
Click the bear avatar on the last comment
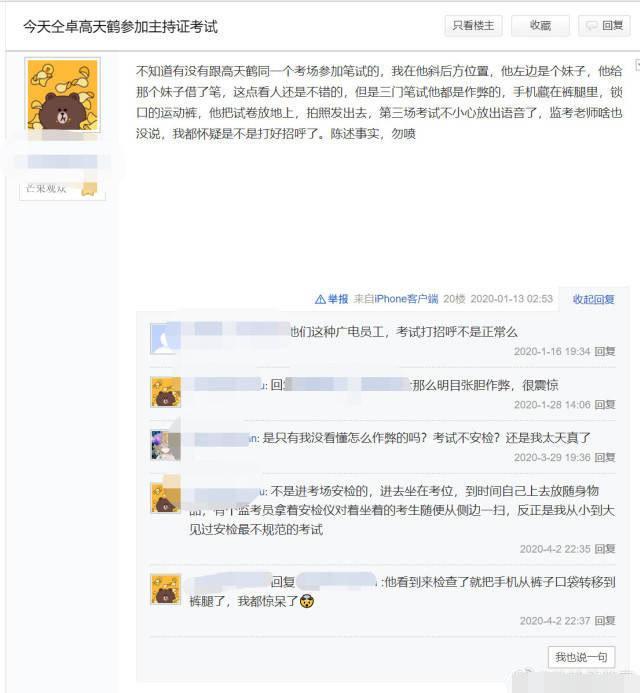coord(165,589)
